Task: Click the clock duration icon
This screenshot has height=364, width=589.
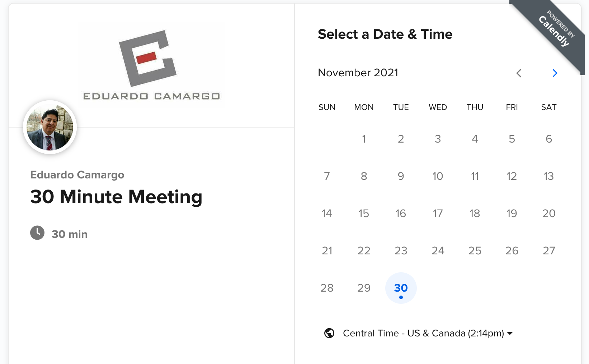Action: 37,233
